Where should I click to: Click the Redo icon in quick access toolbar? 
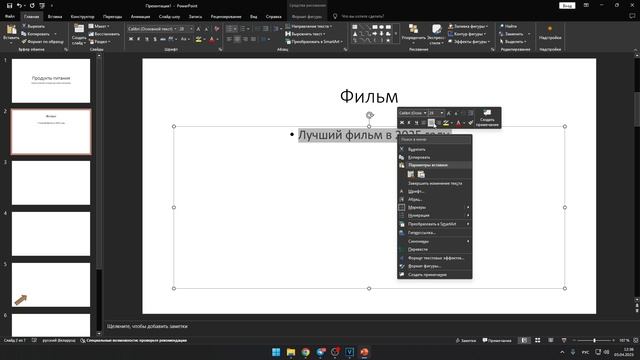(x=32, y=6)
